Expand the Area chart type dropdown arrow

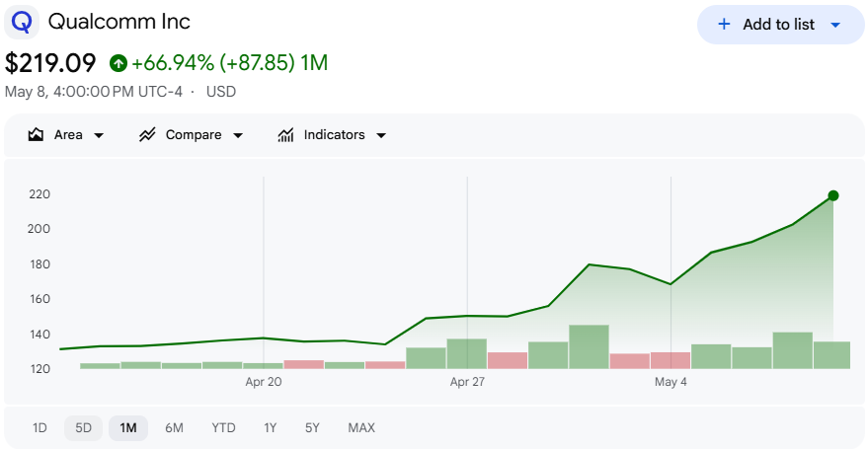(99, 135)
